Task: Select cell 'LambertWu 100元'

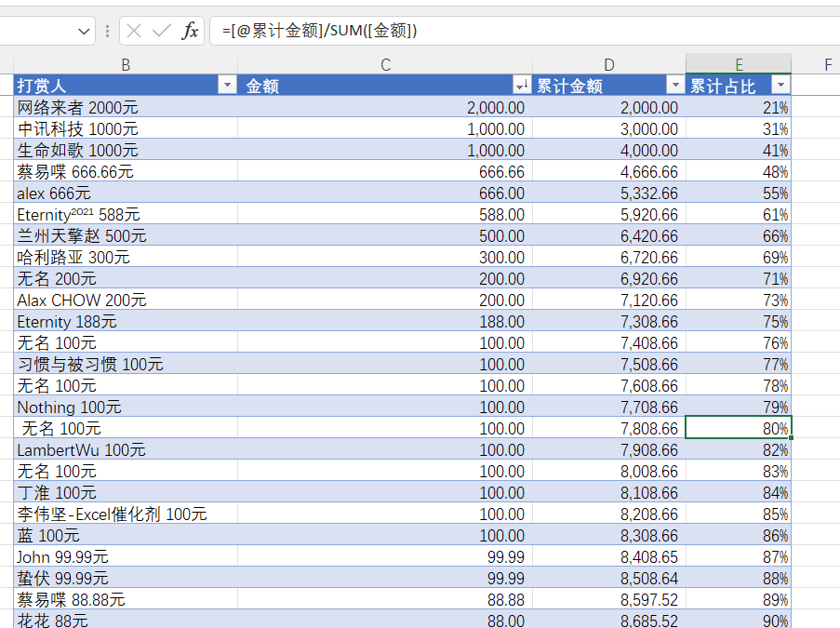Action: (x=126, y=450)
